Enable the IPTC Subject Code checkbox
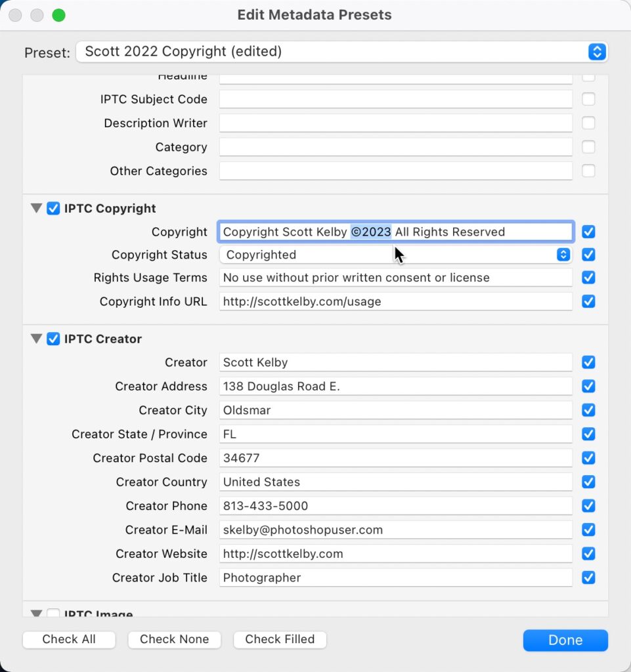 click(x=588, y=100)
